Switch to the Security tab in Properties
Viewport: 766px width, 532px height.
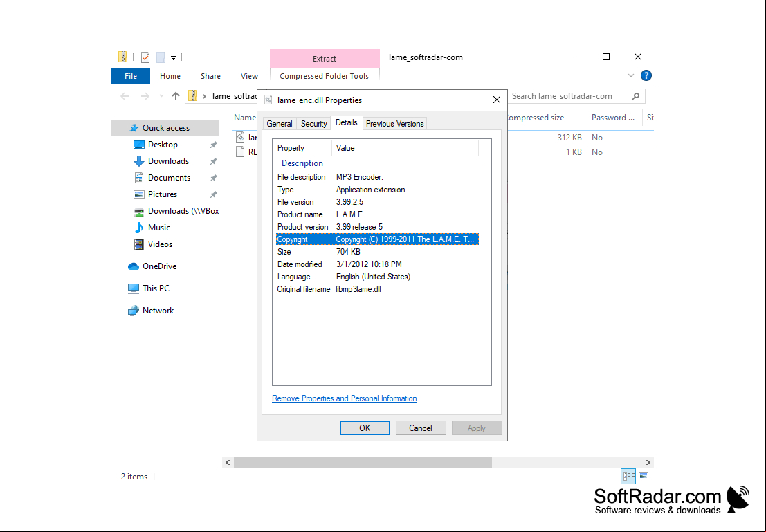click(x=313, y=124)
